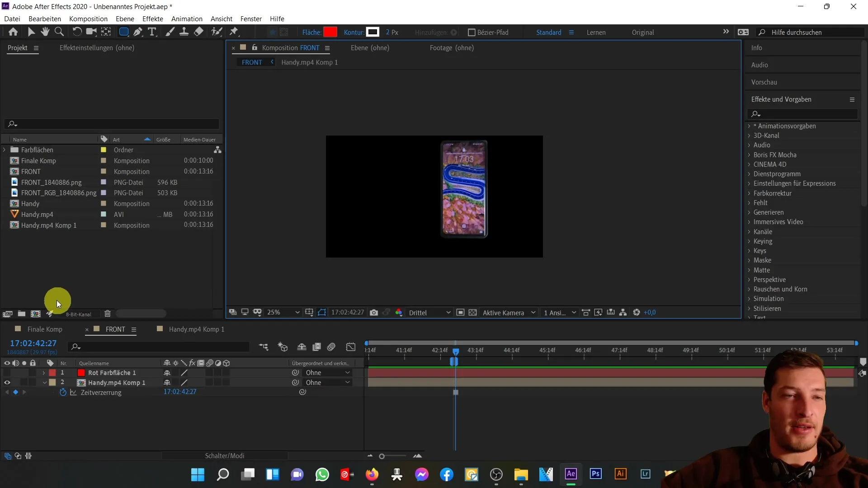868x488 pixels.
Task: Toggle solo mode for Rot Farbfläche 1
Action: 24,372
